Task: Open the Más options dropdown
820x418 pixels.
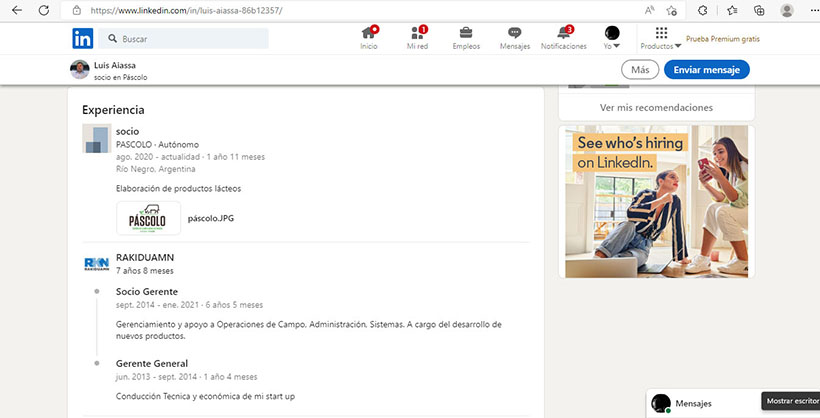Action: pos(640,70)
